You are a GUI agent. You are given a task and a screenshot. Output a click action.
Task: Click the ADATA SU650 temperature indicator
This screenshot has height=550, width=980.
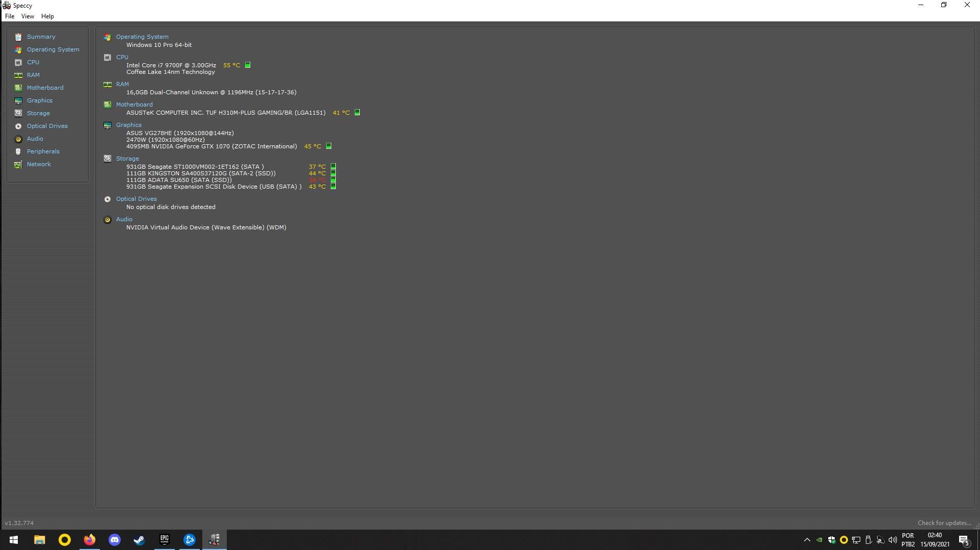[x=333, y=180]
